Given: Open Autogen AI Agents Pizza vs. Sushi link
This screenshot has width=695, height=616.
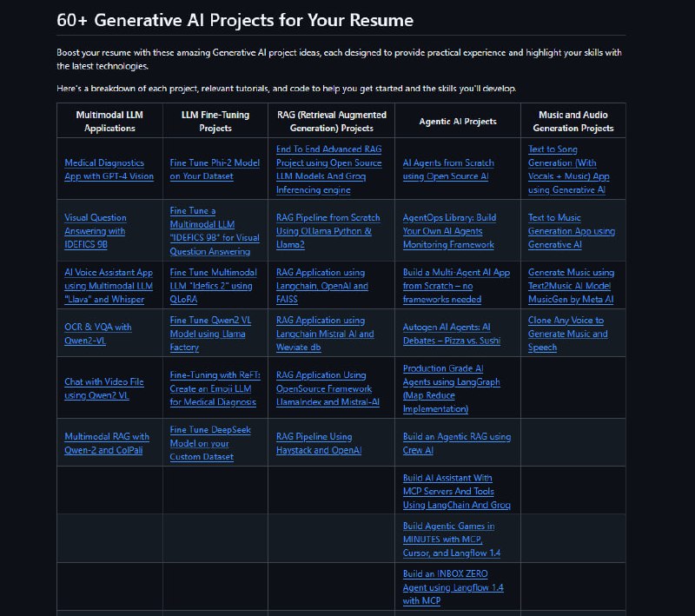Looking at the screenshot, I should point(452,334).
